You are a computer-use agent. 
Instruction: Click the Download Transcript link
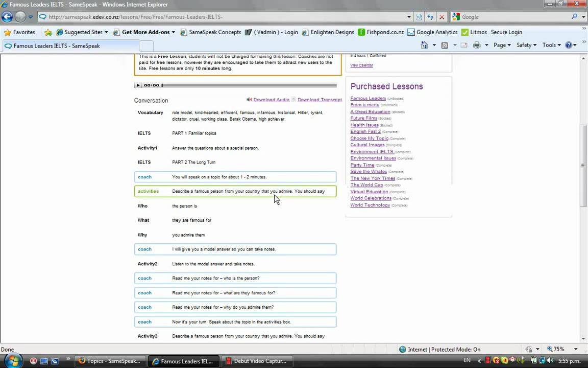(x=320, y=100)
